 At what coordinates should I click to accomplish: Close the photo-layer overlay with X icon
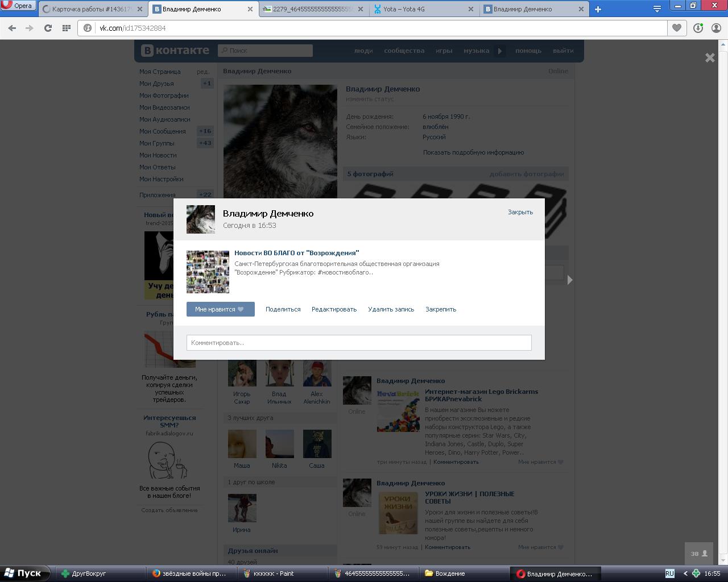point(710,57)
